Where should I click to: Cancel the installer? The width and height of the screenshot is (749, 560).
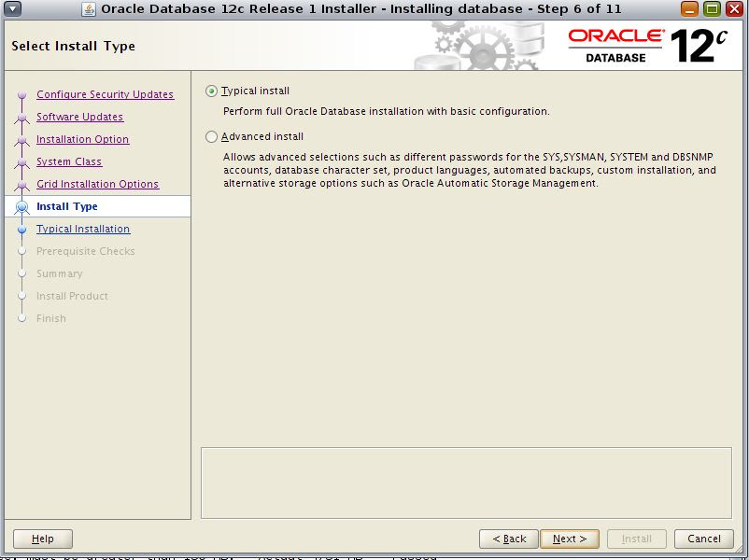(x=703, y=539)
